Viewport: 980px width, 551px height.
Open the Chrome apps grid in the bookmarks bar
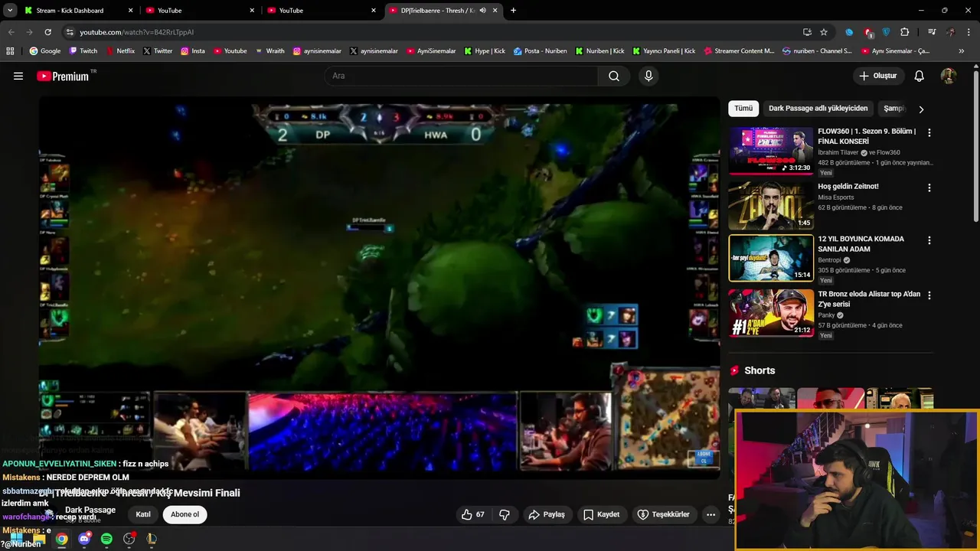10,51
